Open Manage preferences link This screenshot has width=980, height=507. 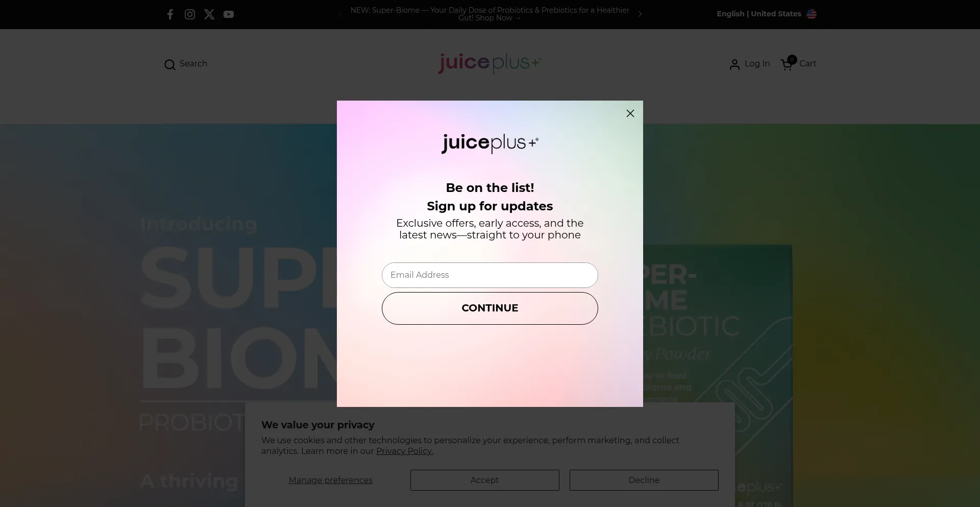click(330, 480)
